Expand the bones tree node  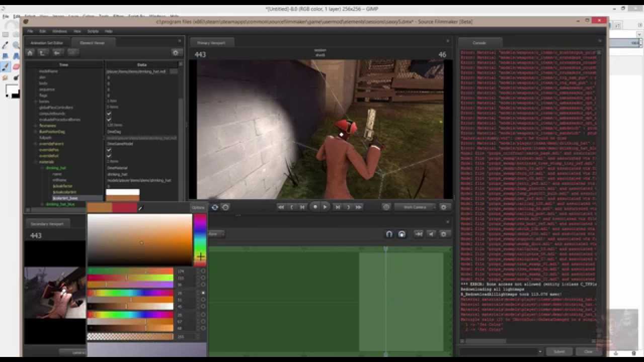[x=36, y=102]
